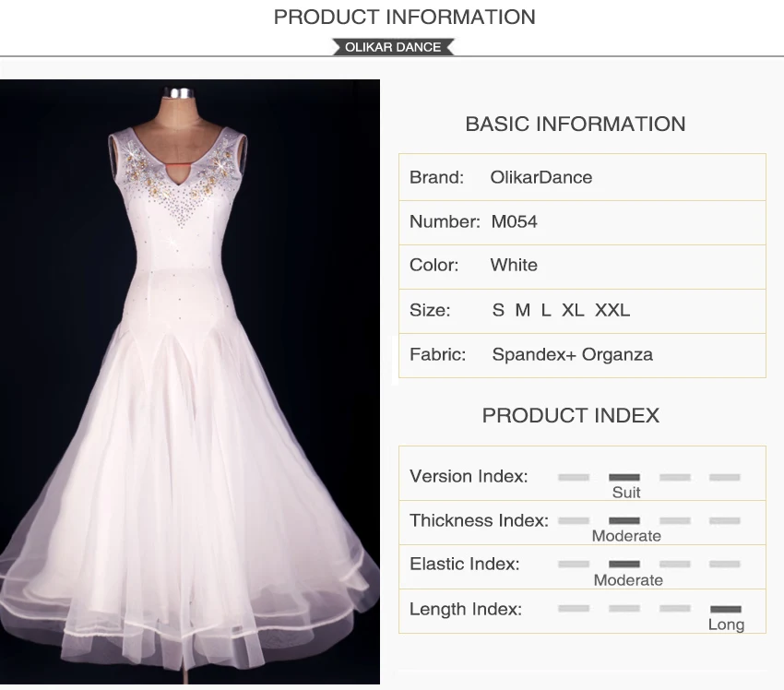Screen dimensions: 784x690
Task: Click the white ballroom dress product photo
Action: coord(190,382)
